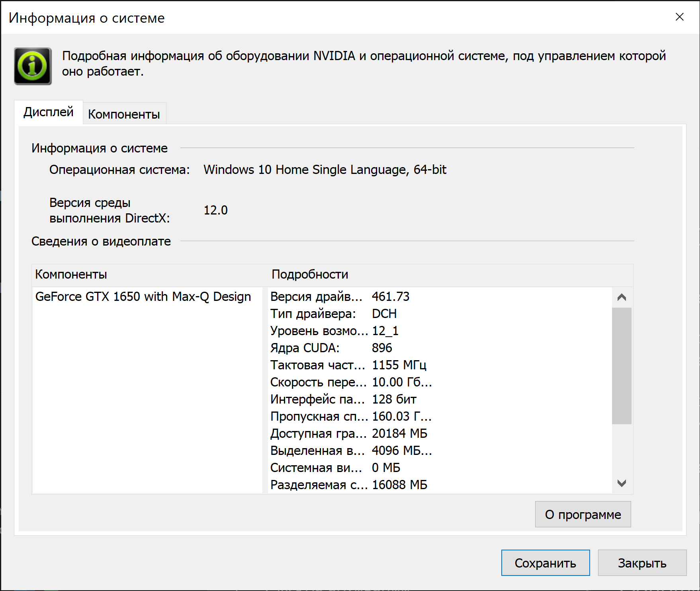Select the Пропускная сп... 160.03 row

[440, 416]
